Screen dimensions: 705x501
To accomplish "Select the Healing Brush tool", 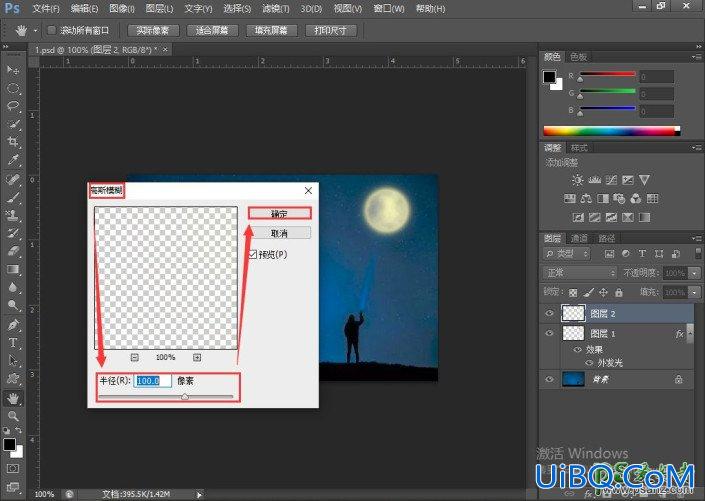I will pos(13,180).
